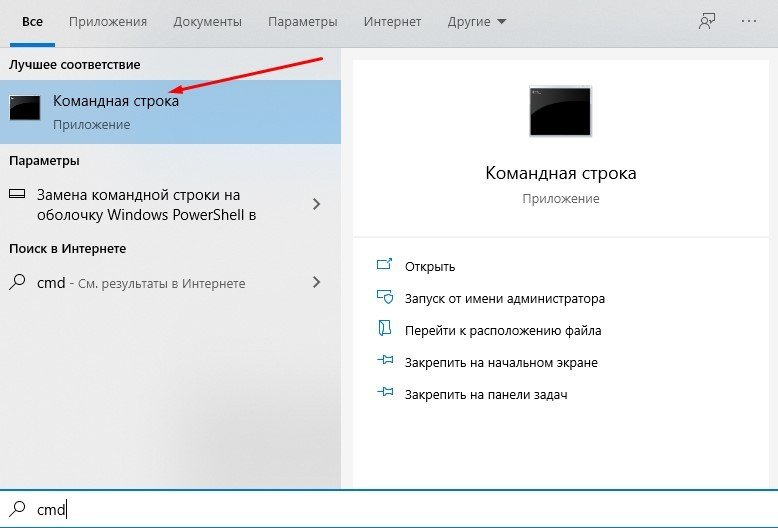Click the Открыть window icon
The image size is (778, 528).
point(385,264)
